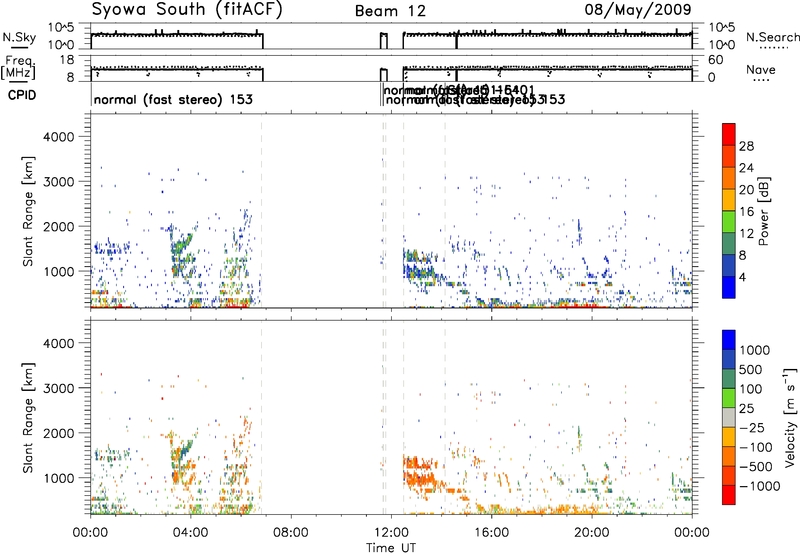Click the 'Power [dB]' colorbar label
This screenshot has width=800, height=554.
coord(763,211)
